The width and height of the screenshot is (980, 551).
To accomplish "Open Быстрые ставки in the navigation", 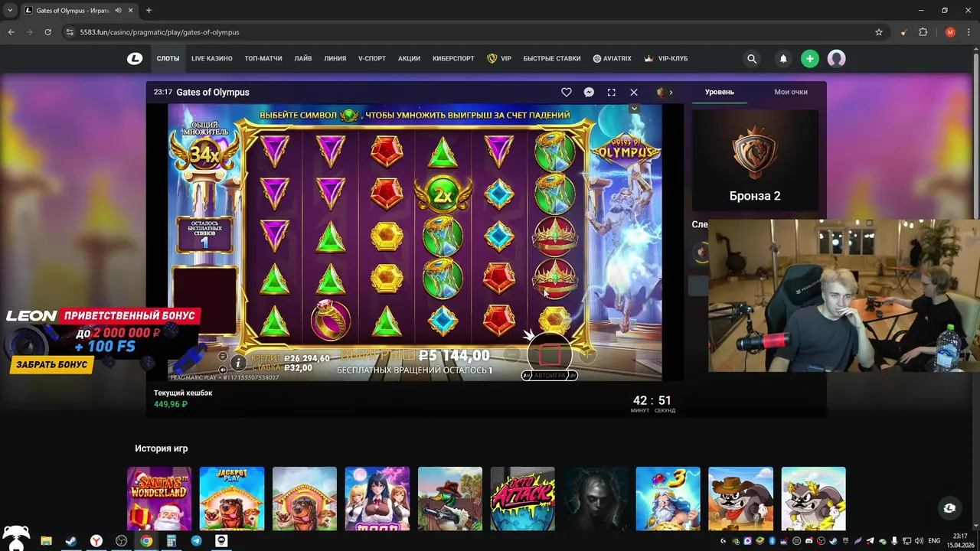I will (x=552, y=58).
